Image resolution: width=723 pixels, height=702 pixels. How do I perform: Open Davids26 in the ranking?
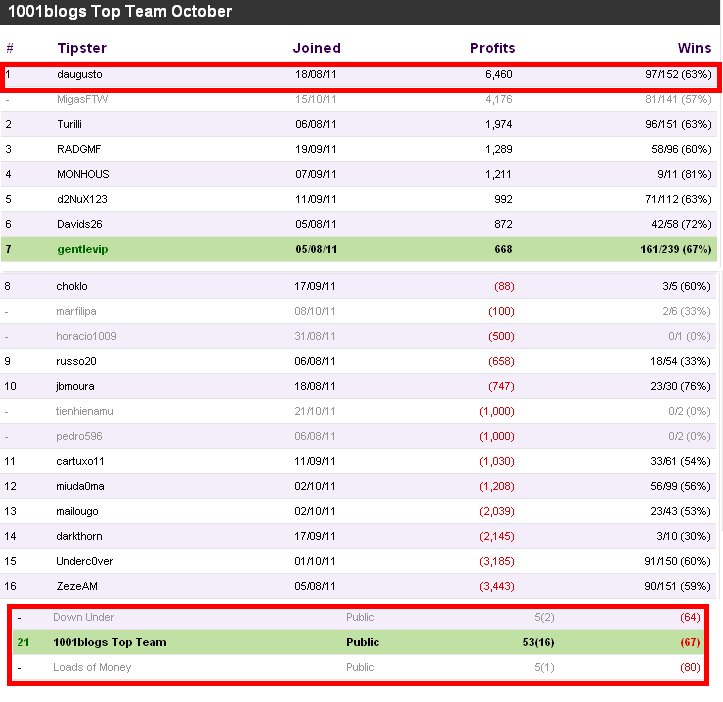[80, 224]
